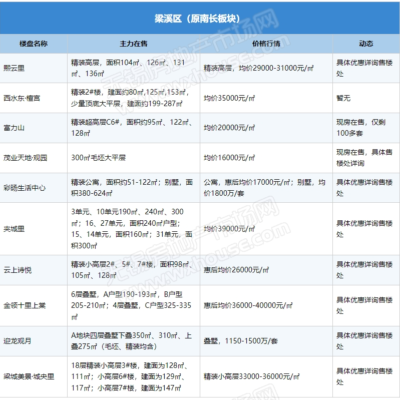
Task: Click the project name in the 均价39000元/㎡ row
Action: (x=14, y=229)
